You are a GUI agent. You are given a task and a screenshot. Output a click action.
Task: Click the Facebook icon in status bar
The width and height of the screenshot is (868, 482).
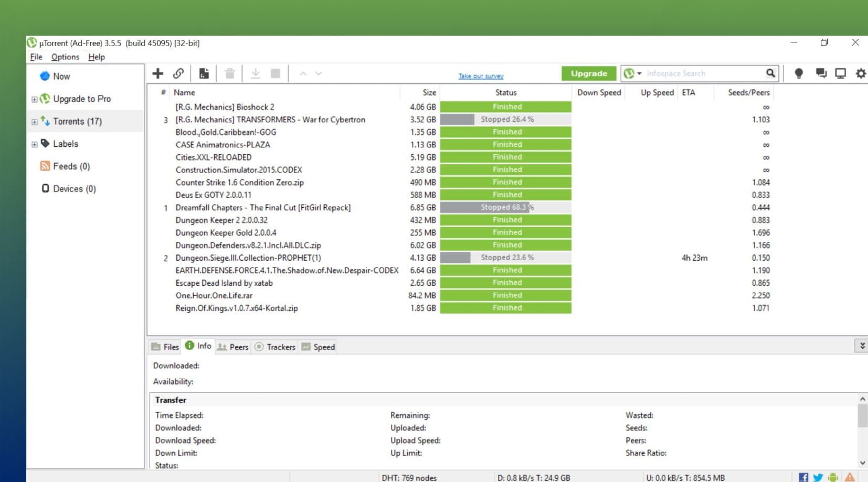803,477
